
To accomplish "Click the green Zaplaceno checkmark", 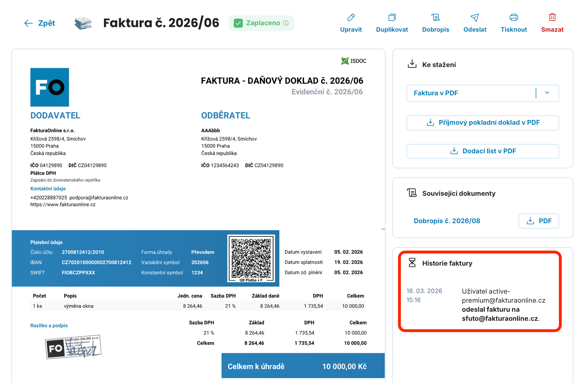I will (x=238, y=23).
